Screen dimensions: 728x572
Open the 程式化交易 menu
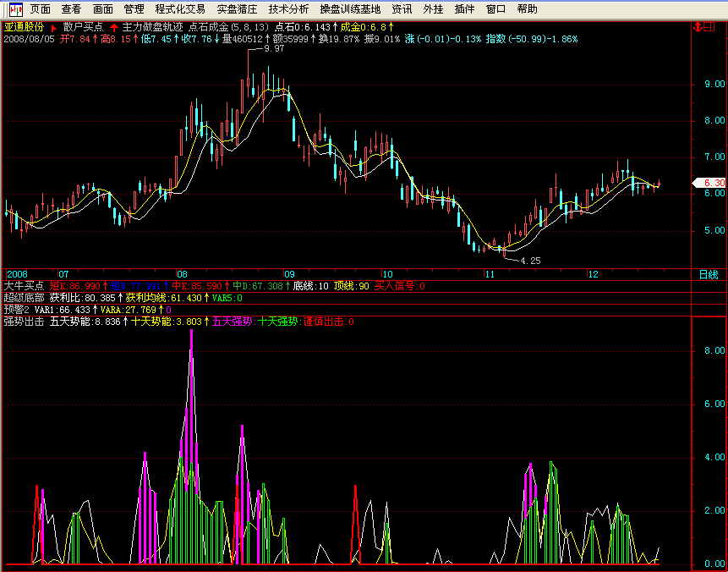[180, 9]
